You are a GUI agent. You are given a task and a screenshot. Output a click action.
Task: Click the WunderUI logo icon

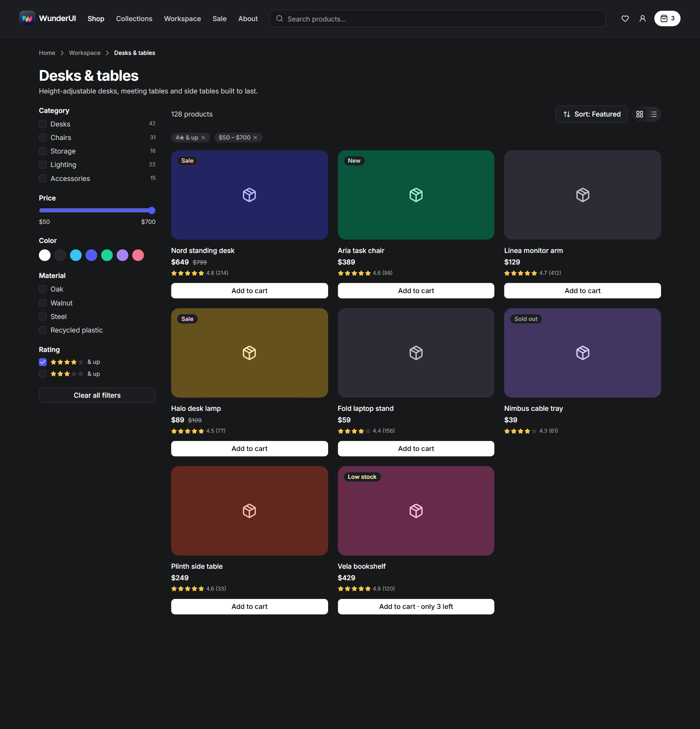coord(27,19)
